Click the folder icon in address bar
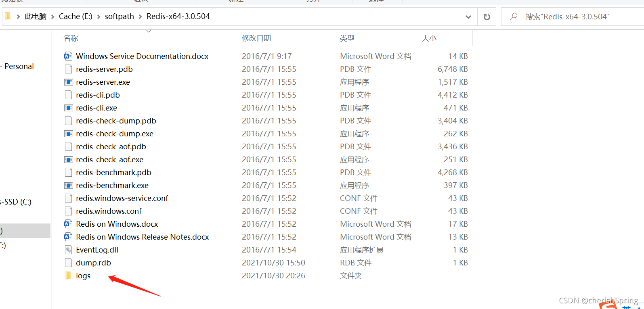Image resolution: width=644 pixels, height=309 pixels. pos(8,16)
